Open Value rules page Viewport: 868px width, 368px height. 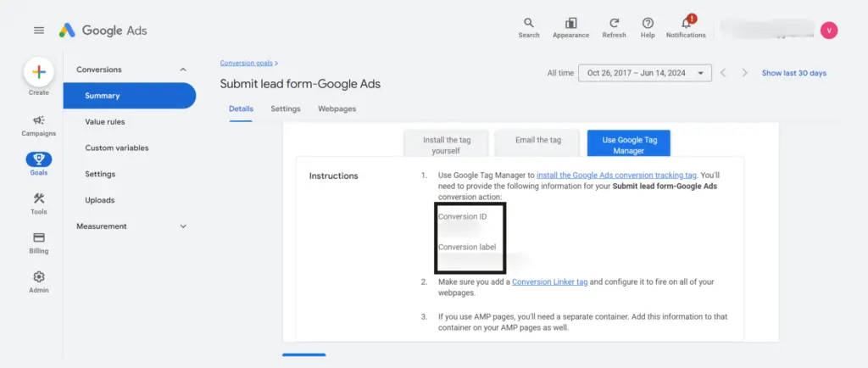click(x=104, y=122)
